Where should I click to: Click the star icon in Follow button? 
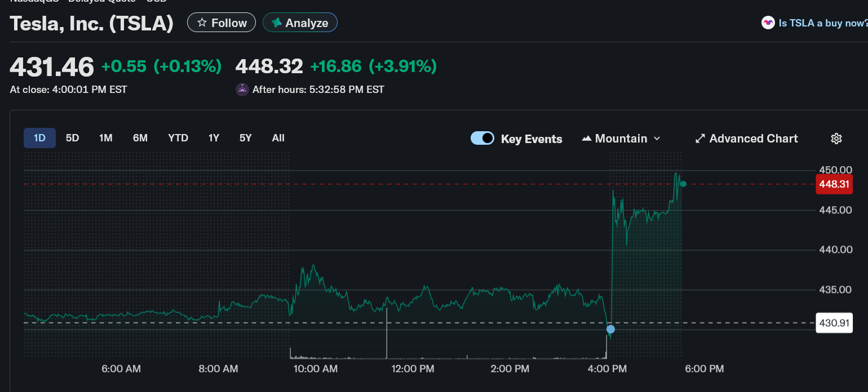[x=202, y=23]
